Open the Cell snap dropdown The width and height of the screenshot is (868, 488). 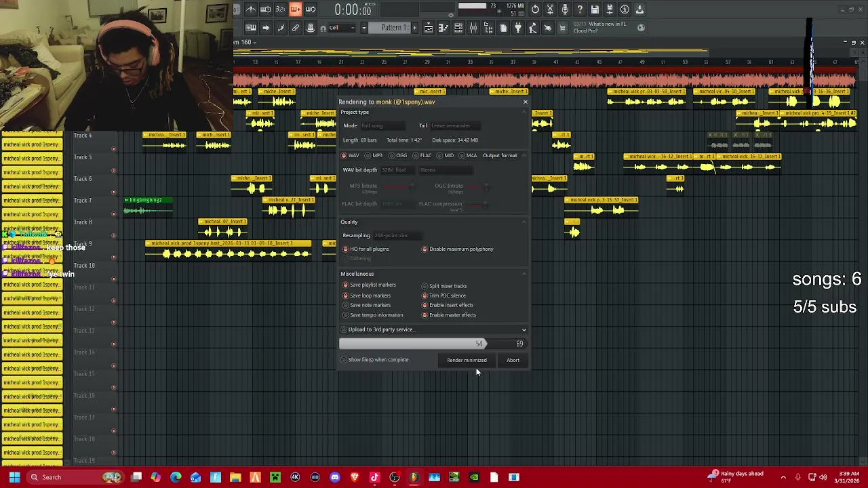(342, 28)
